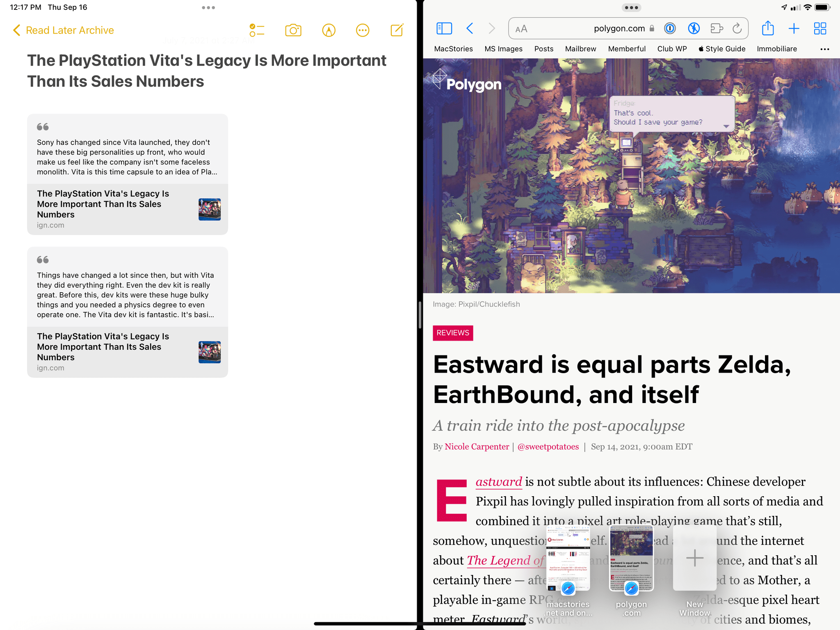Open the MacStories bookmark
This screenshot has width=840, height=630.
tap(453, 49)
